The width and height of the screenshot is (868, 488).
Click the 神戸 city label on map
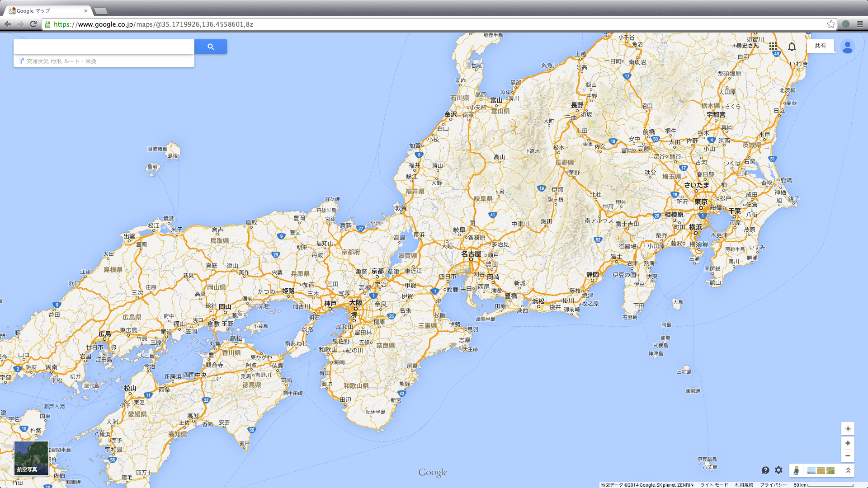[x=330, y=303]
